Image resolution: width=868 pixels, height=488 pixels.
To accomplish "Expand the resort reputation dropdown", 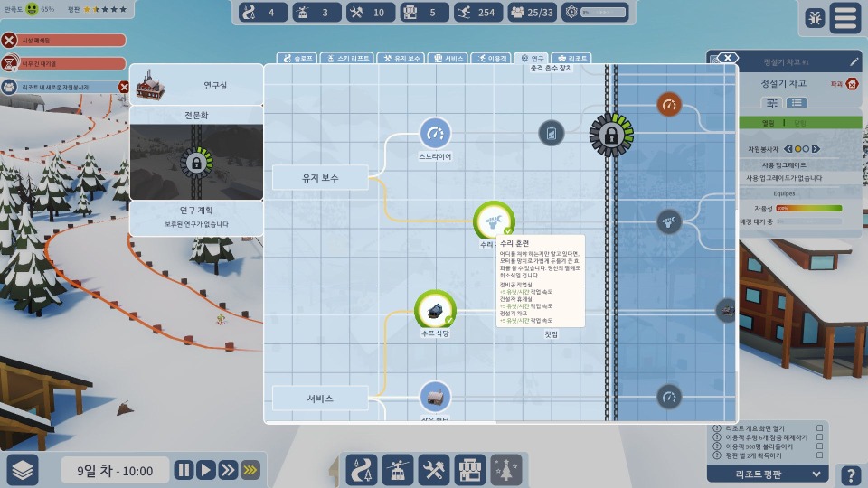I will [816, 474].
